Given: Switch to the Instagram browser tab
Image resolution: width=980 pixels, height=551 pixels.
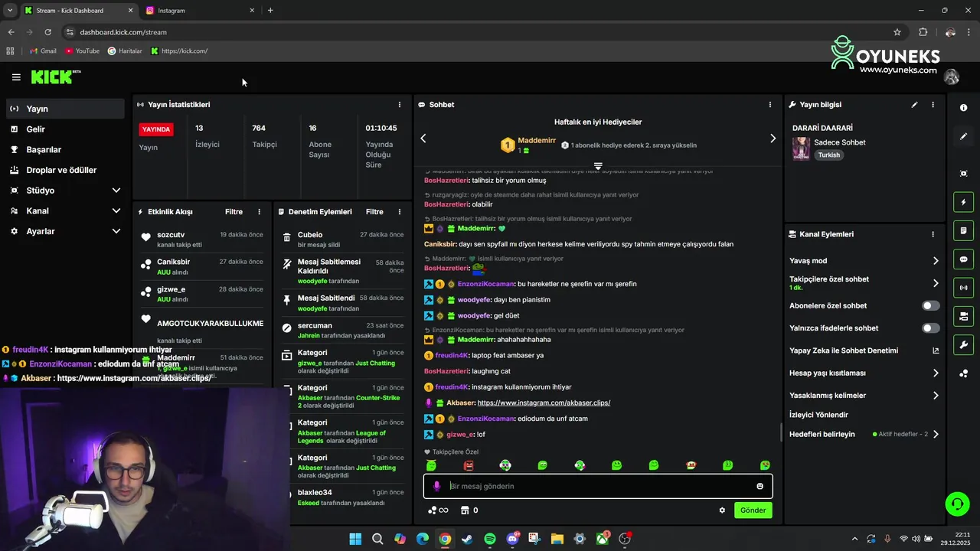Looking at the screenshot, I should [199, 11].
